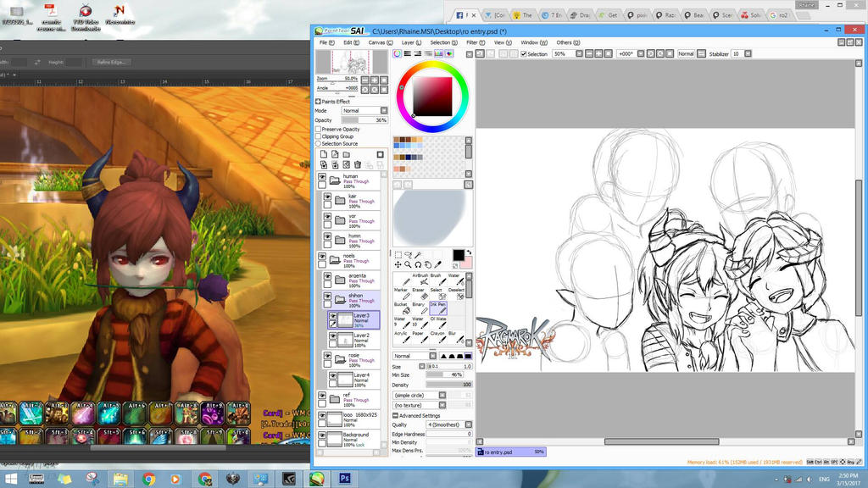
Task: Open the (no texture) brush texture dropdown
Action: click(420, 405)
